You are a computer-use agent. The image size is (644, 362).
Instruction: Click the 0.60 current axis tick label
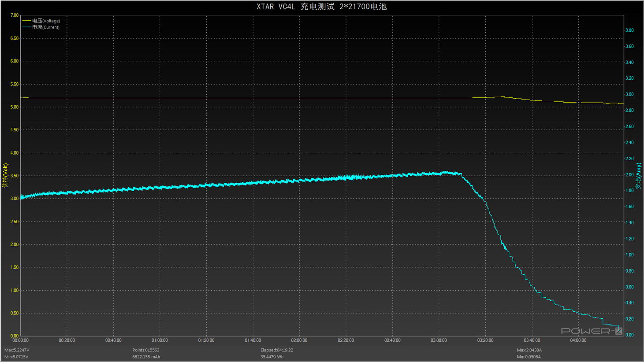[629, 287]
